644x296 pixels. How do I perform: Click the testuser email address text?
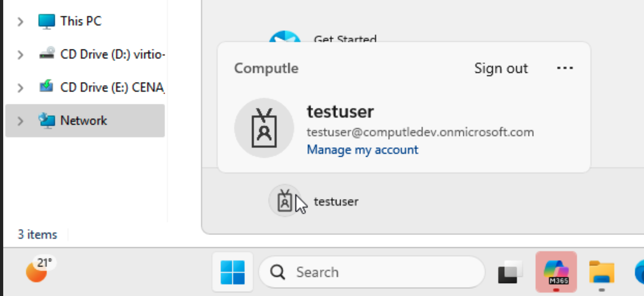tap(420, 132)
